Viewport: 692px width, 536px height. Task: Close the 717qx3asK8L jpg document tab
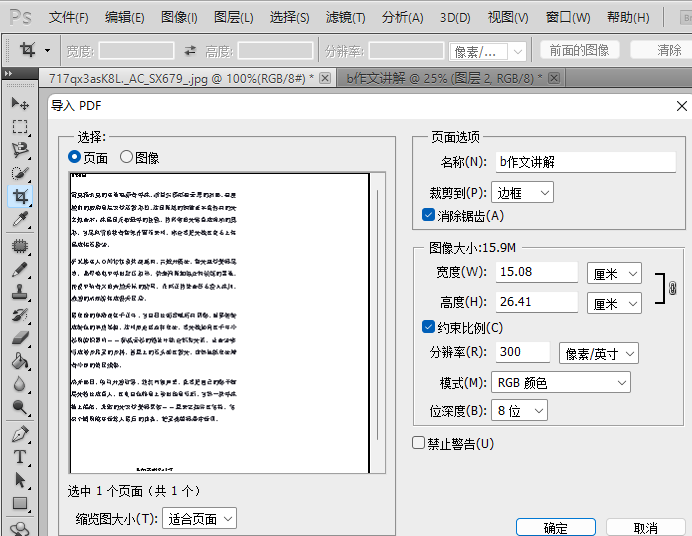(325, 78)
